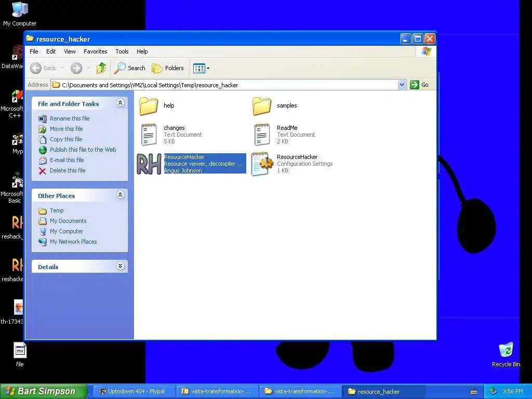Screen dimensions: 532x399
Task: Select the reshack_ desktop icon
Action: tap(12, 227)
